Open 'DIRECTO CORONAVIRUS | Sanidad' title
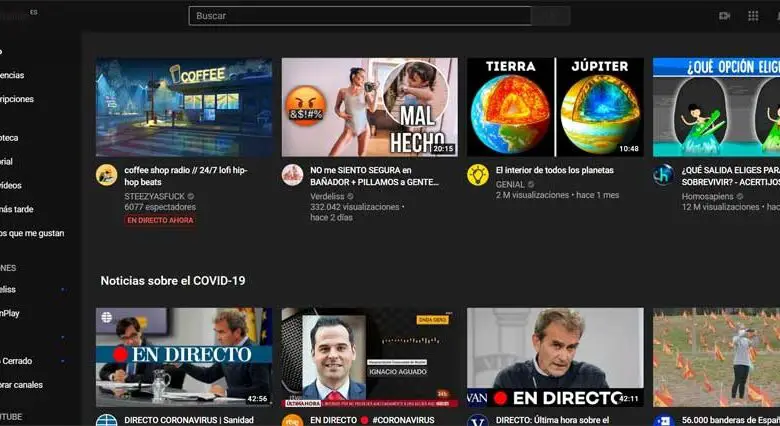This screenshot has height=426, width=780. (189, 420)
